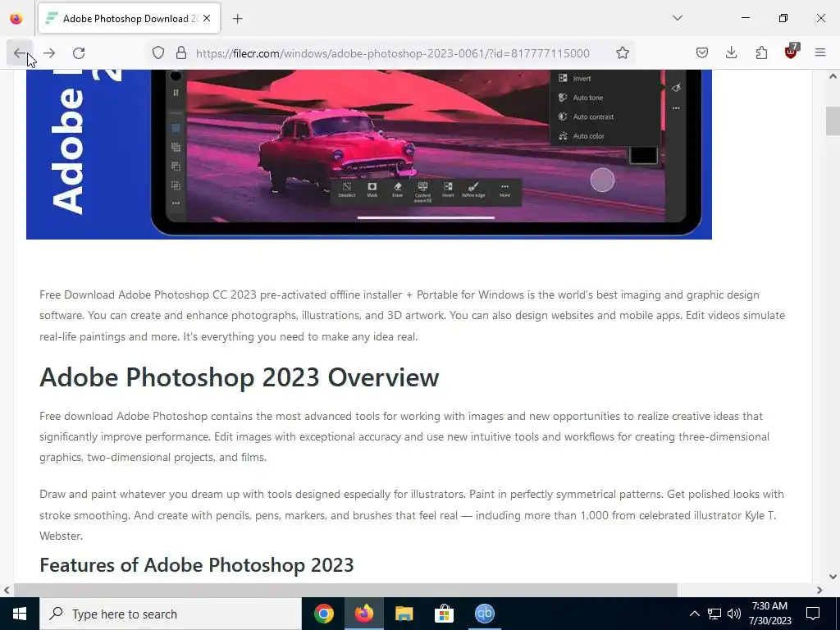
Task: Click the vertical scrollbar up arrow
Action: [x=833, y=76]
